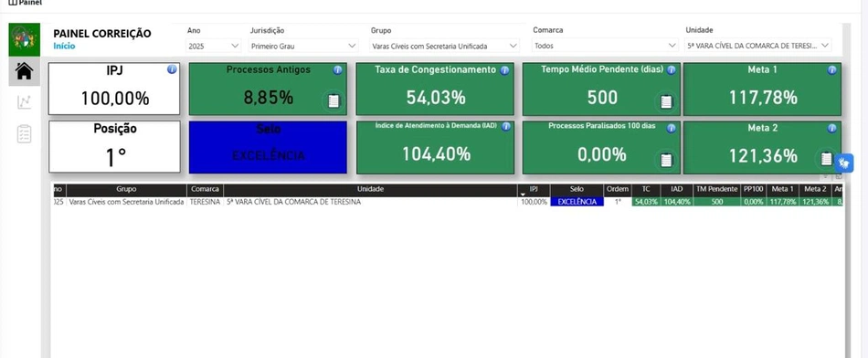This screenshot has width=868, height=358.
Task: Open the line chart icon in sidebar
Action: 25,101
